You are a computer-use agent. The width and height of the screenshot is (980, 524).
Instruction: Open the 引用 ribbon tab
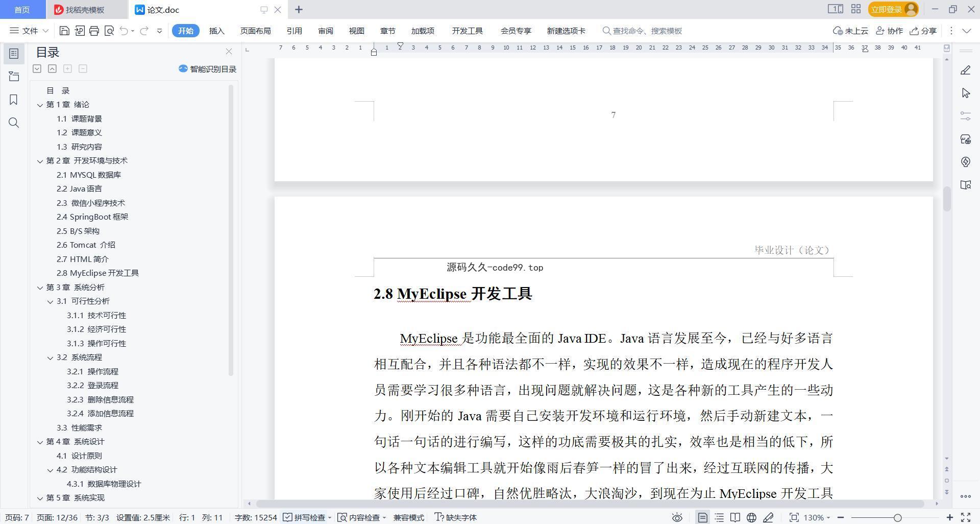click(x=294, y=31)
